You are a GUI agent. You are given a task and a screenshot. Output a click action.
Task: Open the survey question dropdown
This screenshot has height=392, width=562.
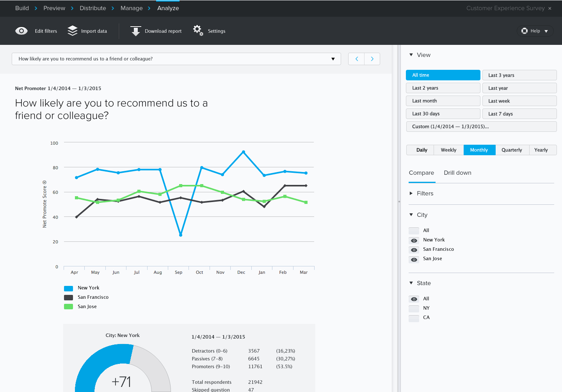pyautogui.click(x=333, y=59)
